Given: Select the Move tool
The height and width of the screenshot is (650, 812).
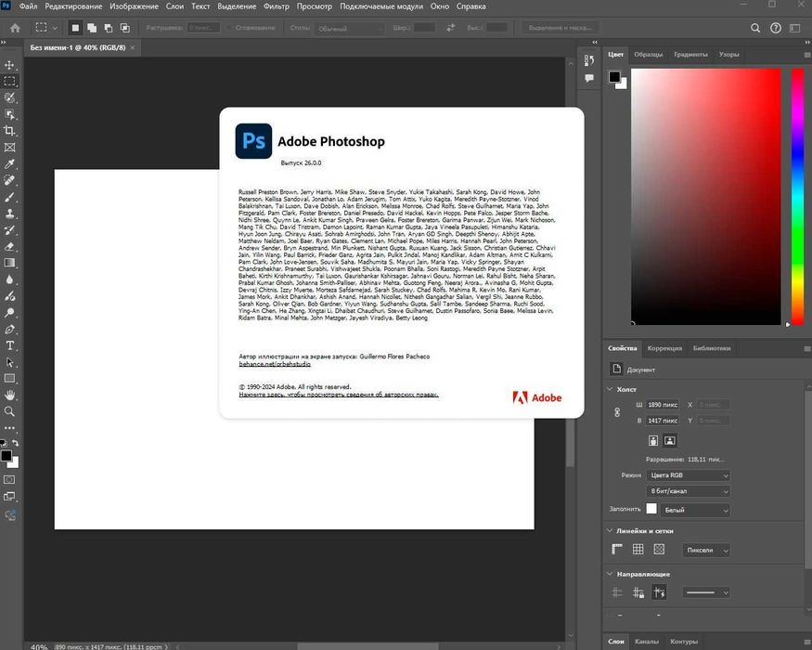Looking at the screenshot, I should (x=9, y=65).
